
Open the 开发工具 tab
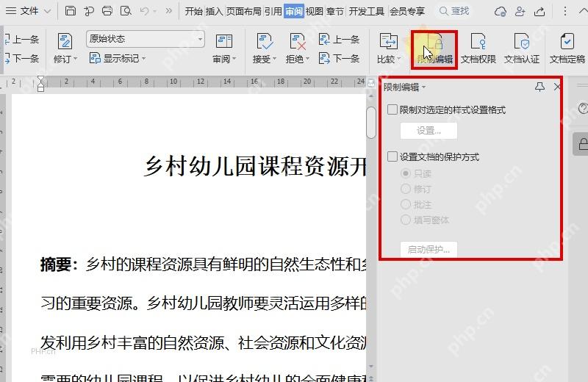click(x=366, y=11)
